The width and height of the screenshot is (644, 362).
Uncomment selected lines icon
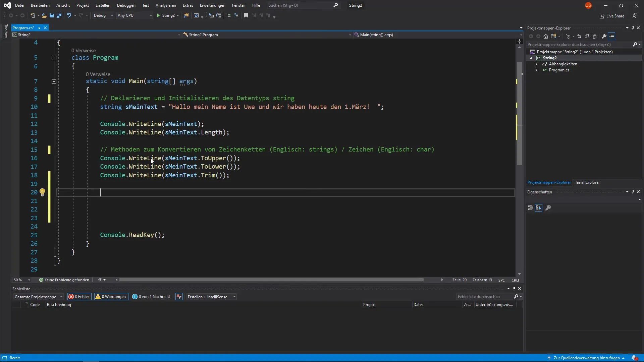point(236,15)
